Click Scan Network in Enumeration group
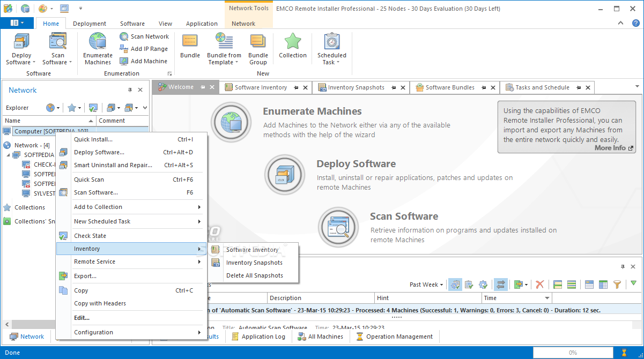The height and width of the screenshot is (359, 644). (x=144, y=36)
